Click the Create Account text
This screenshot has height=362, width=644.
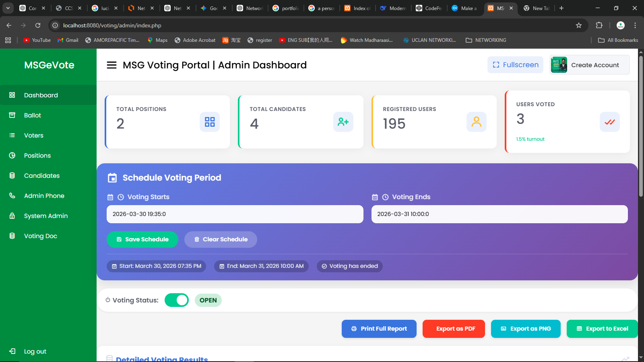click(x=595, y=65)
